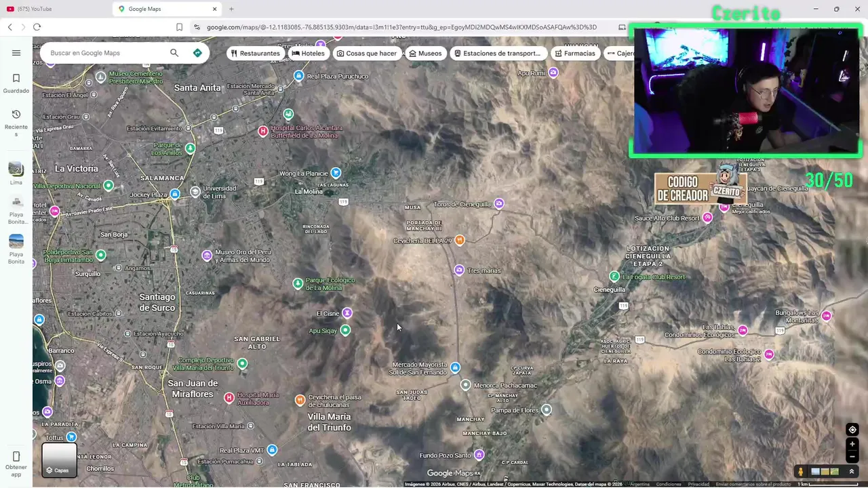Open the Lima recent search thumbnail

(16, 174)
